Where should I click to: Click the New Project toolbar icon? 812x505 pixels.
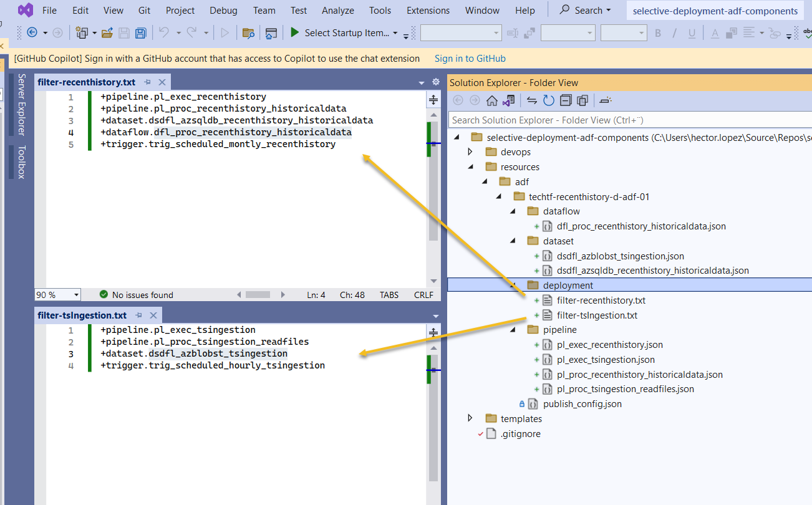(x=81, y=33)
